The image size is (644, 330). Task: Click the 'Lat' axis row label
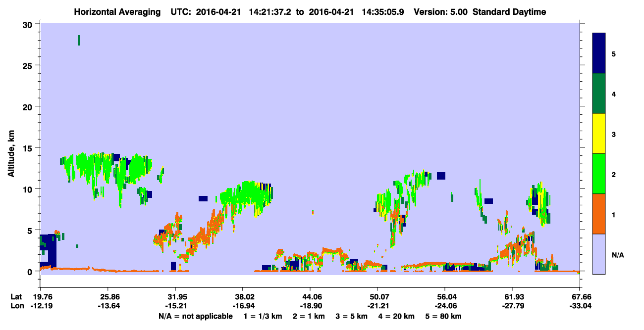[16, 296]
